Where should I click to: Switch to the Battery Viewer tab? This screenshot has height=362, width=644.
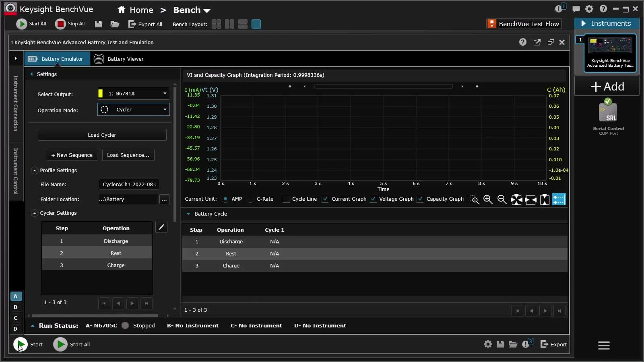118,59
